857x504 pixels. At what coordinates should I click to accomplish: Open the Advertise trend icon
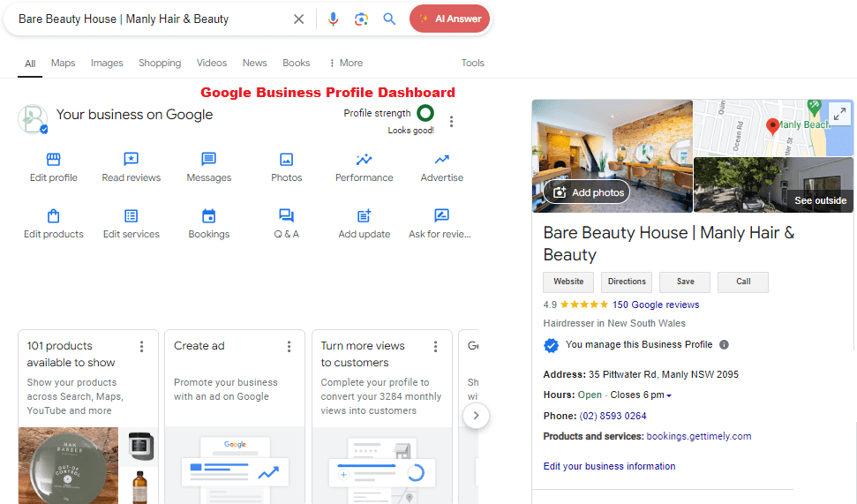point(441,159)
